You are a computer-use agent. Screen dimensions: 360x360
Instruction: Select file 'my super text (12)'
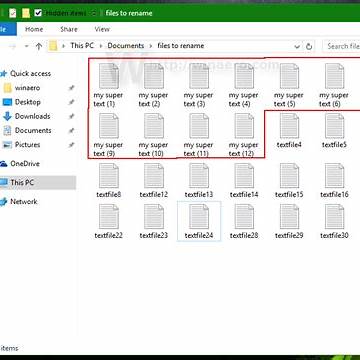(244, 135)
